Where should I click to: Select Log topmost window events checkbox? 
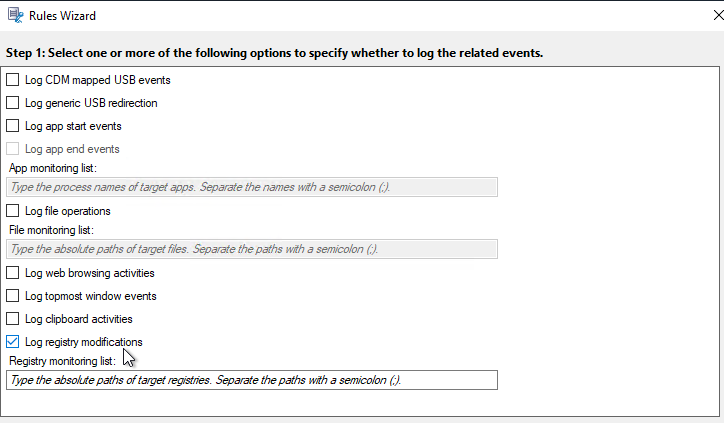(x=12, y=296)
